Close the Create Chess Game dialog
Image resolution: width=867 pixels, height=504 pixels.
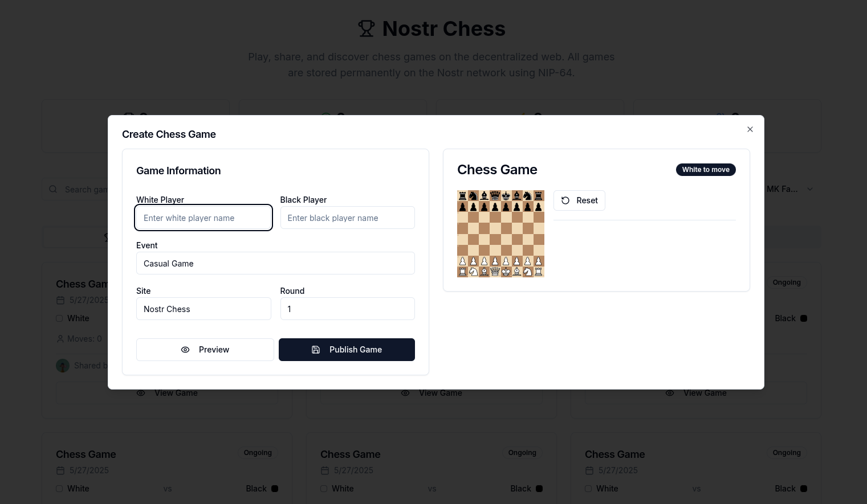point(750,129)
